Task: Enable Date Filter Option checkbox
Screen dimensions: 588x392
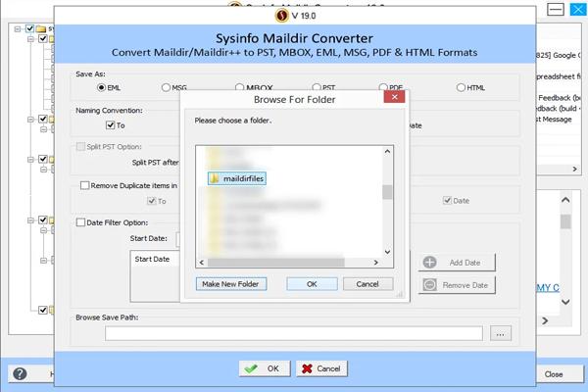Action: (80, 222)
